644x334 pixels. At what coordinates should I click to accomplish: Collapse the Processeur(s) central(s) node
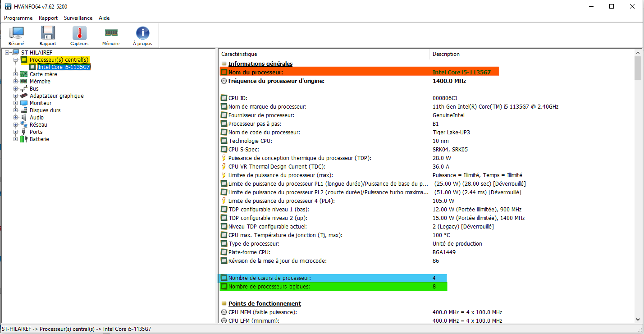16,60
